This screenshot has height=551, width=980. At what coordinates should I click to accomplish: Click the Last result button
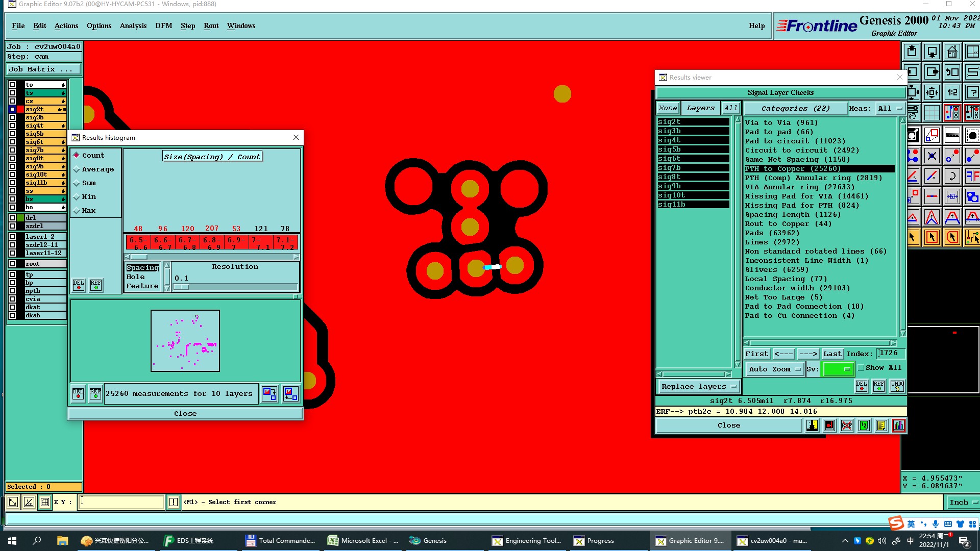point(832,354)
